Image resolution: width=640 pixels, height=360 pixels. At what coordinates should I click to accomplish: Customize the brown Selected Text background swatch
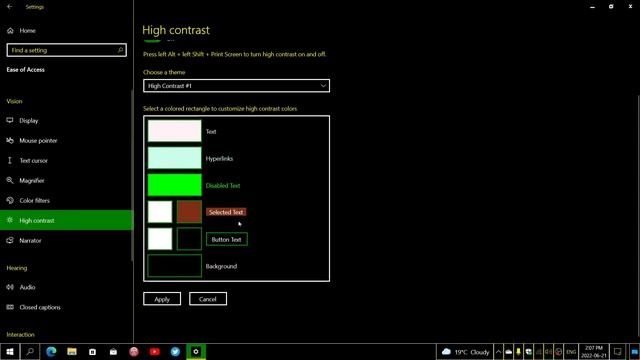pos(189,212)
